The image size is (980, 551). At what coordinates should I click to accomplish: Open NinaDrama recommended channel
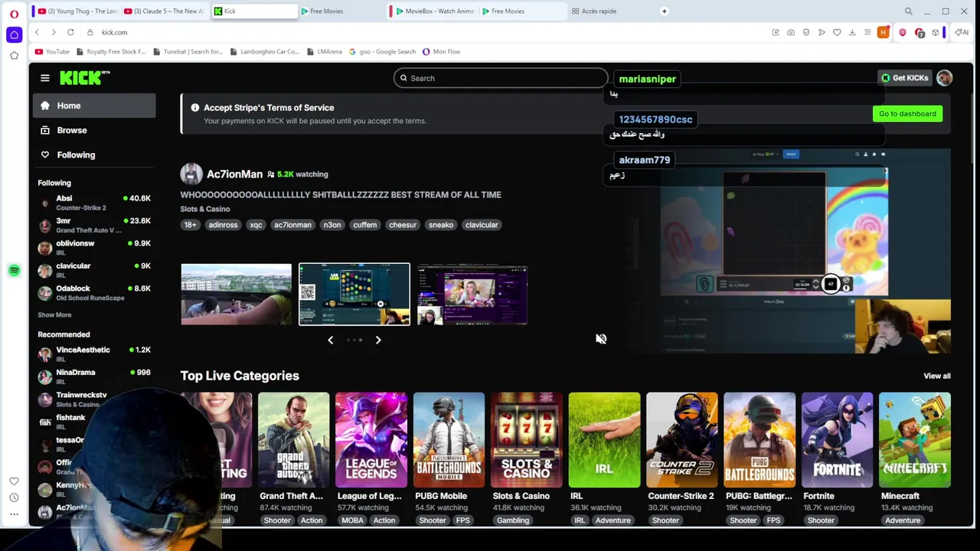[94, 377]
